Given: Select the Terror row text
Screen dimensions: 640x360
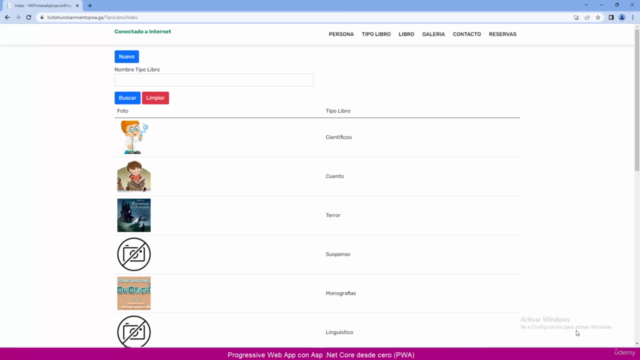Looking at the screenshot, I should [333, 215].
